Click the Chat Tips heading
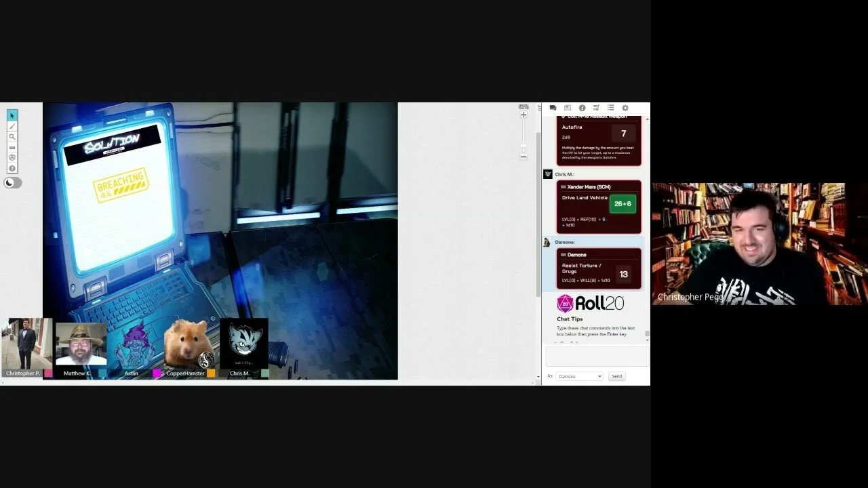This screenshot has width=868, height=488. [x=570, y=319]
